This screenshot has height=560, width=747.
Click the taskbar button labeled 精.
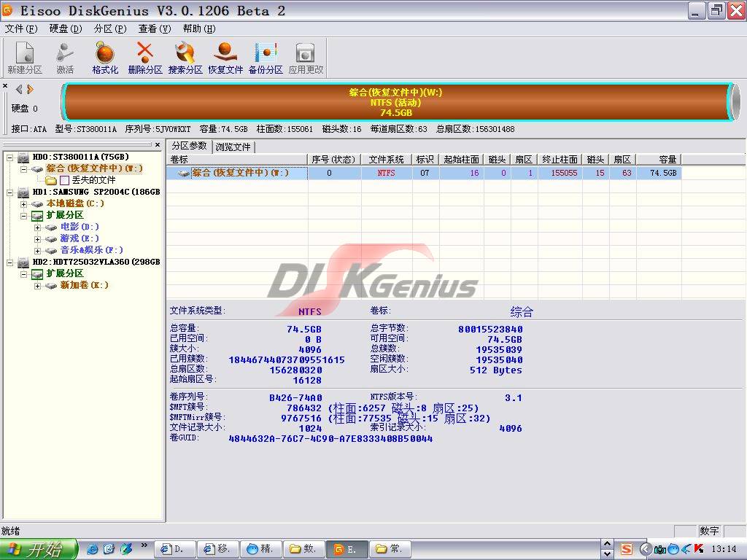(261, 549)
